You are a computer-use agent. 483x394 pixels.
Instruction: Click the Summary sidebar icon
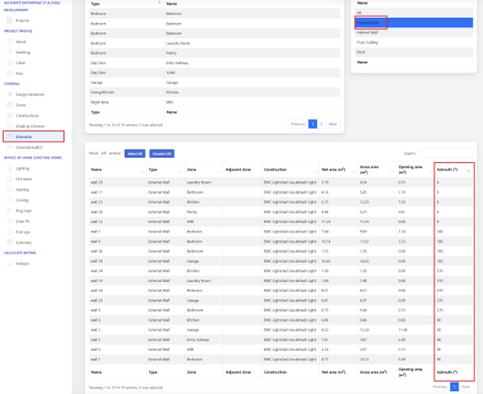[x=10, y=242]
